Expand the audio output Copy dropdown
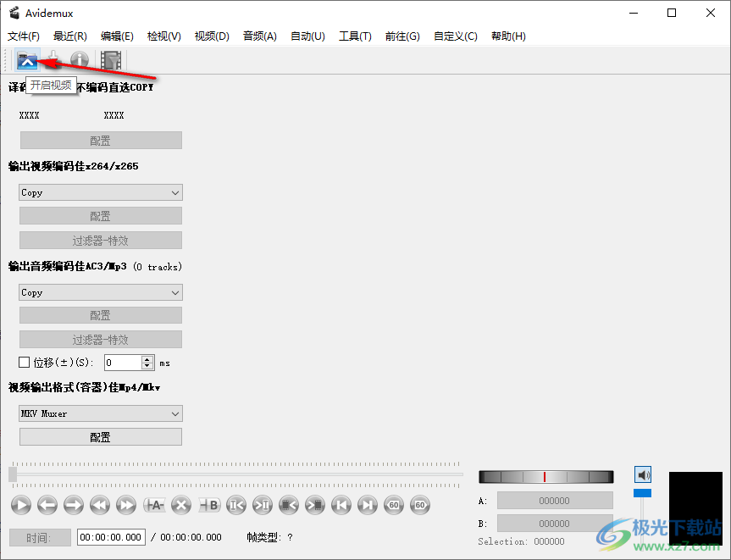The image size is (731, 560). (x=100, y=293)
